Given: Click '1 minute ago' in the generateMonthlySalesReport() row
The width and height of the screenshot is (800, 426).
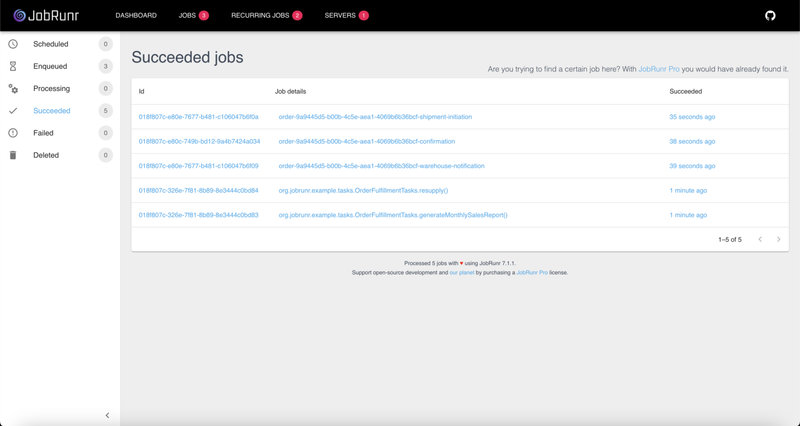Looking at the screenshot, I should [x=688, y=215].
